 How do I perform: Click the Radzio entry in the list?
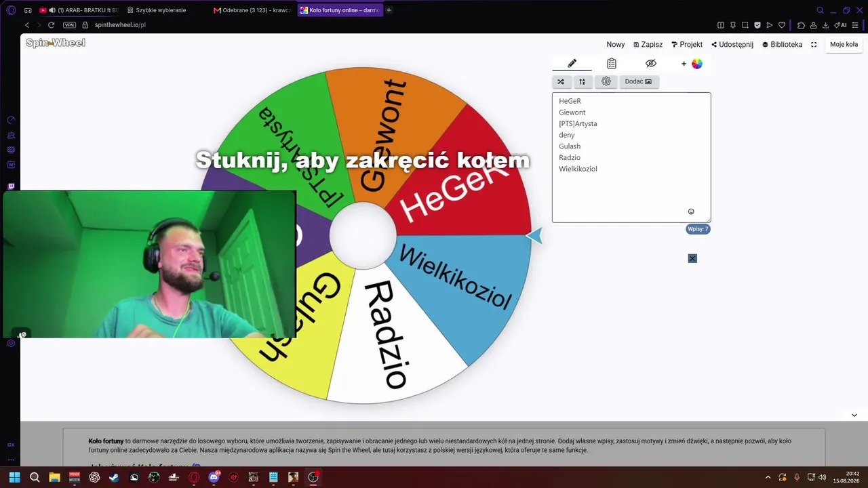570,157
